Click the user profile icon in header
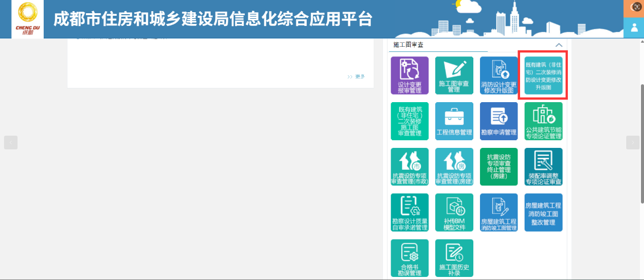644x280 pixels. point(634,27)
